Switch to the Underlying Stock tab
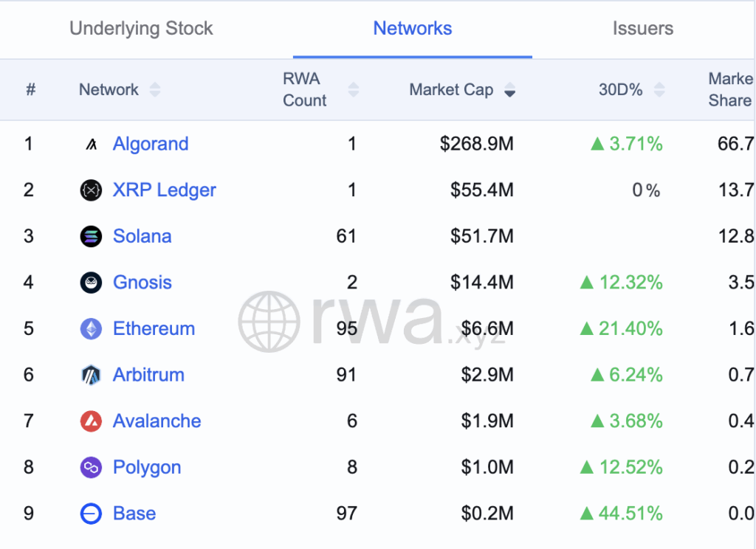756x549 pixels. click(141, 29)
